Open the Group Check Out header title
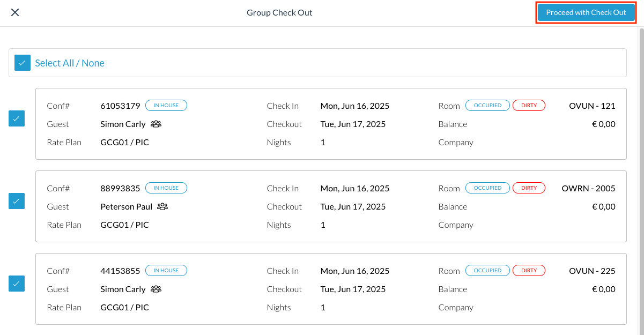 [279, 12]
